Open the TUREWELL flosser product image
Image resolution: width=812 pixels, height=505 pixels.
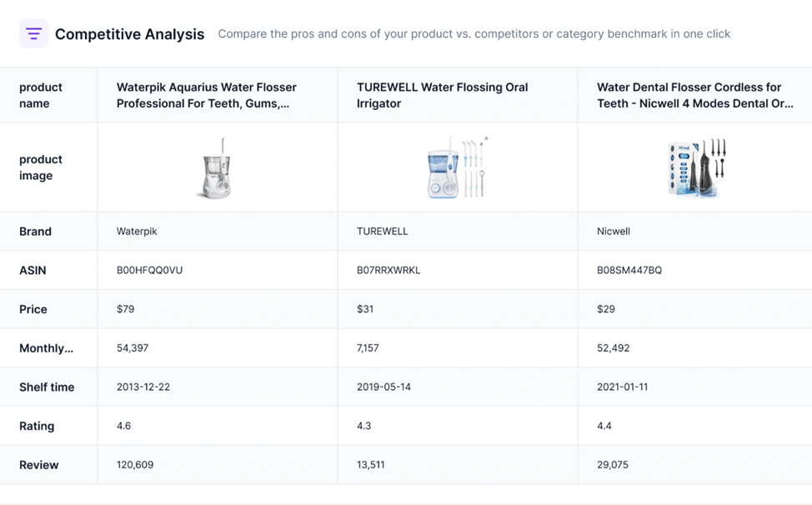[x=458, y=167]
